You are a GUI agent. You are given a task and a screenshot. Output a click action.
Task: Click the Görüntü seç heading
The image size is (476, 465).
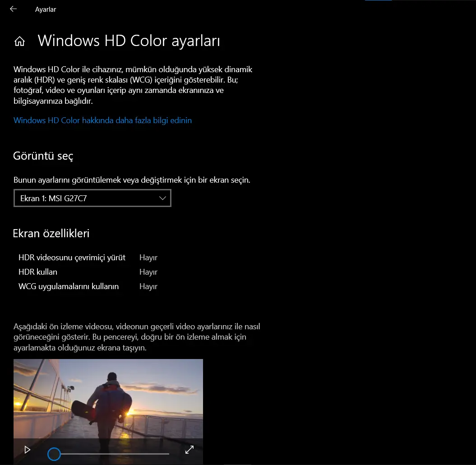(43, 156)
